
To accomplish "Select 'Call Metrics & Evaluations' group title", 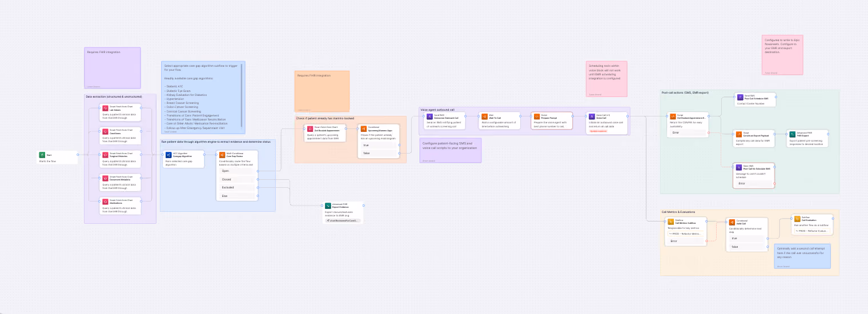I will pos(678,212).
